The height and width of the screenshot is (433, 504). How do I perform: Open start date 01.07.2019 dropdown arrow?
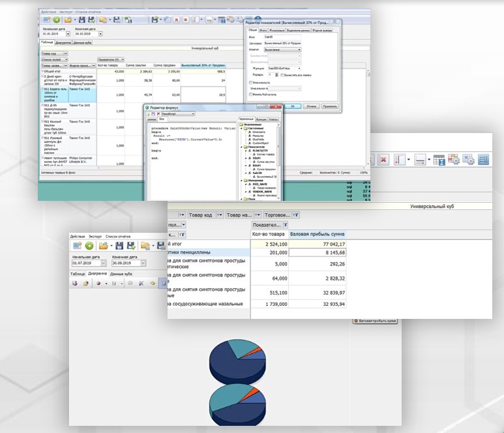coord(104,263)
